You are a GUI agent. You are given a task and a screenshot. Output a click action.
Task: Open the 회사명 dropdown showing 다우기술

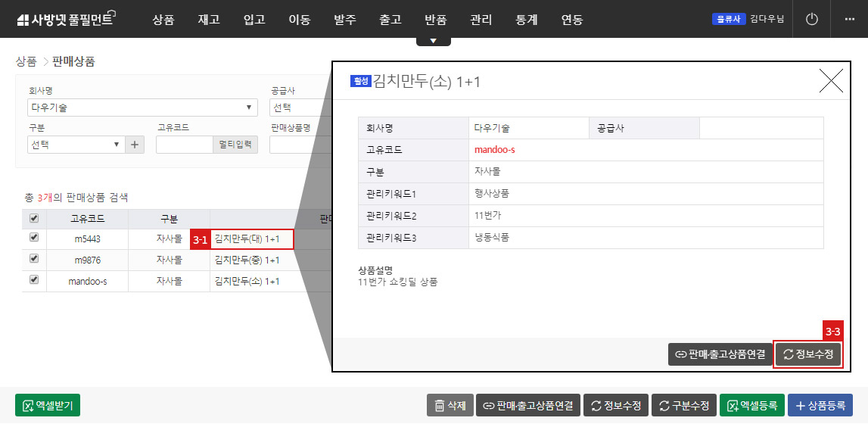click(x=142, y=108)
